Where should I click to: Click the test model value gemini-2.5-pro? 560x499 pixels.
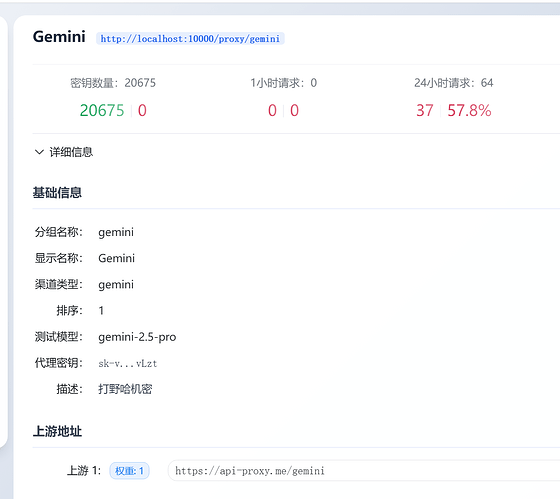click(x=137, y=337)
